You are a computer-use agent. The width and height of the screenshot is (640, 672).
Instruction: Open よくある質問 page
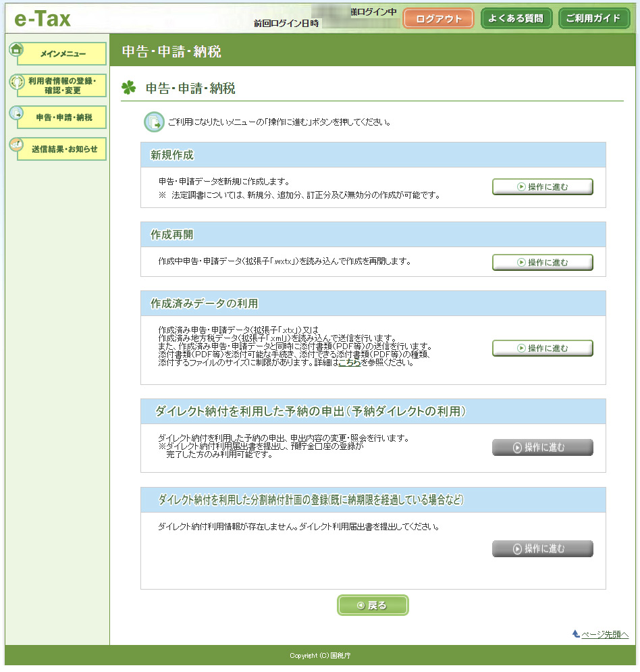pyautogui.click(x=516, y=19)
